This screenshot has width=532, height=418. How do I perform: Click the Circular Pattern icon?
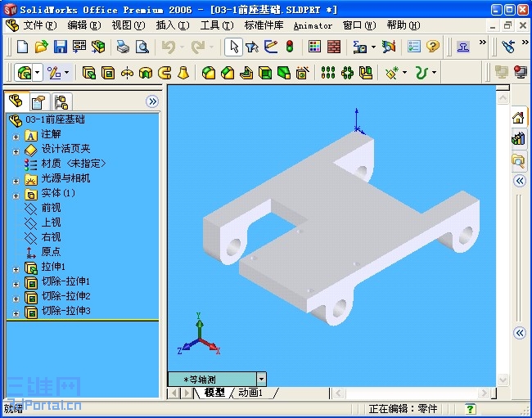point(347,73)
